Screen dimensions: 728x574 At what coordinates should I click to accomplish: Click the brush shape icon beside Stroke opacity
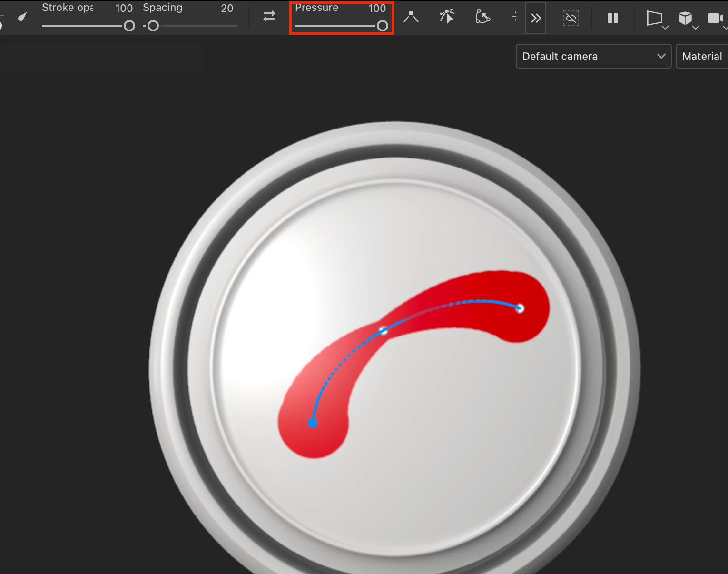(22, 18)
